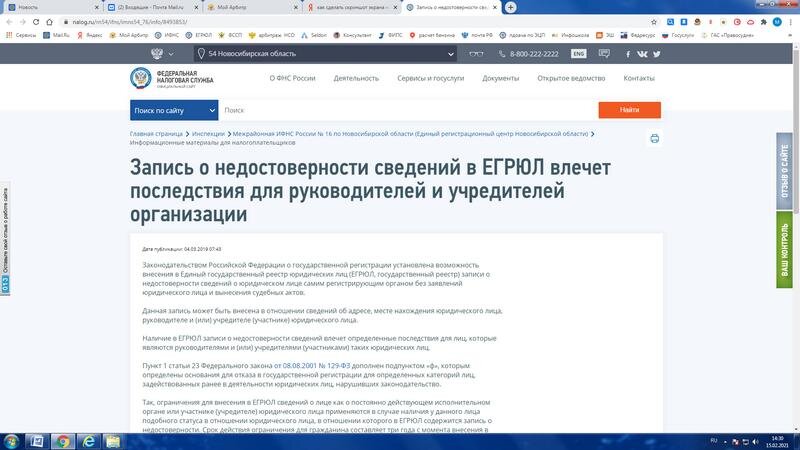The width and height of the screenshot is (800, 450).
Task: Go to Инспекции breadcrumb
Action: [x=208, y=134]
